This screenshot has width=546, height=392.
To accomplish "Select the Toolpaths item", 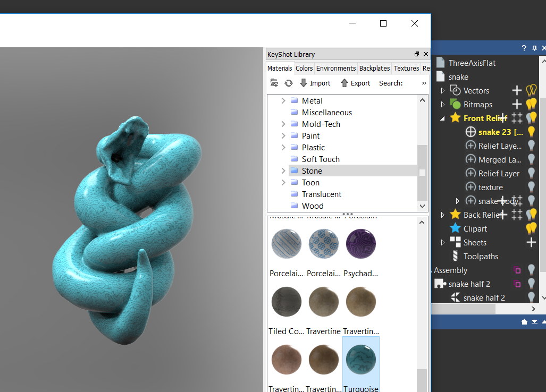I will coord(481,257).
